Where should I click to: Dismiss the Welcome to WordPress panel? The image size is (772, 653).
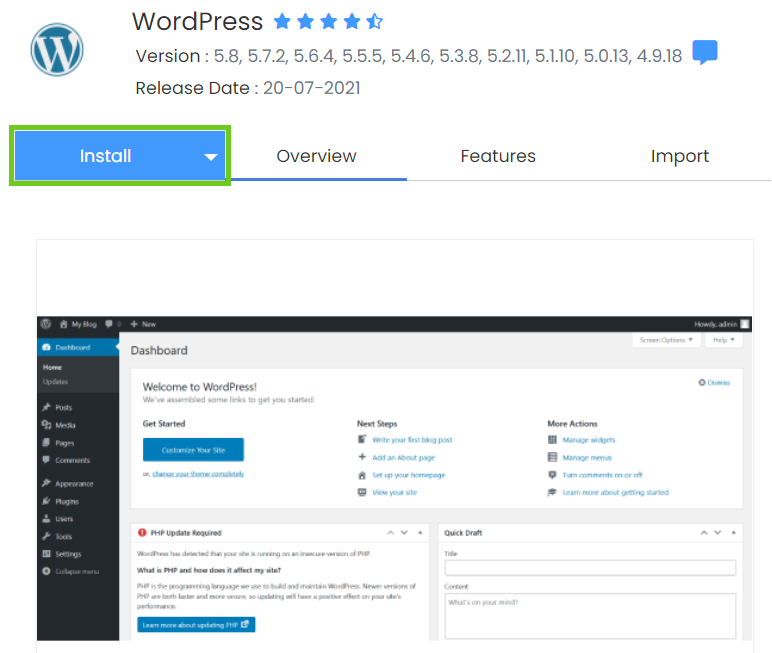(714, 383)
